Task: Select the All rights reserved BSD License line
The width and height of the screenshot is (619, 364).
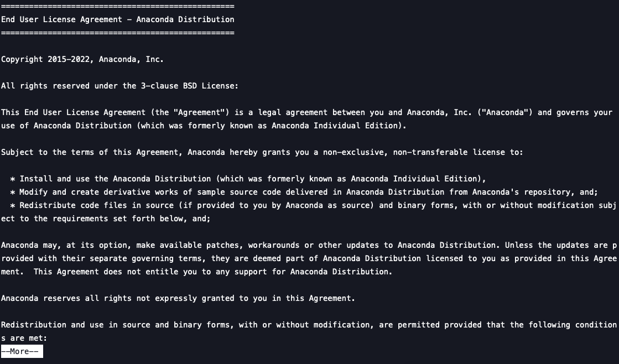Action: [119, 86]
